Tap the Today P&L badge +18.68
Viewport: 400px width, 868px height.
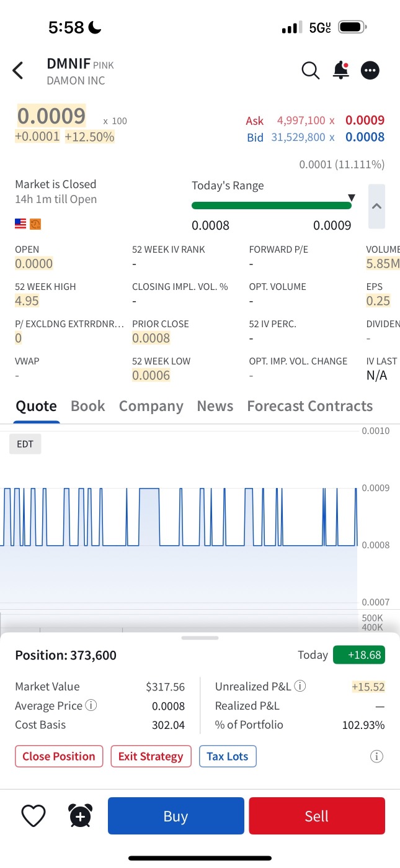(359, 655)
